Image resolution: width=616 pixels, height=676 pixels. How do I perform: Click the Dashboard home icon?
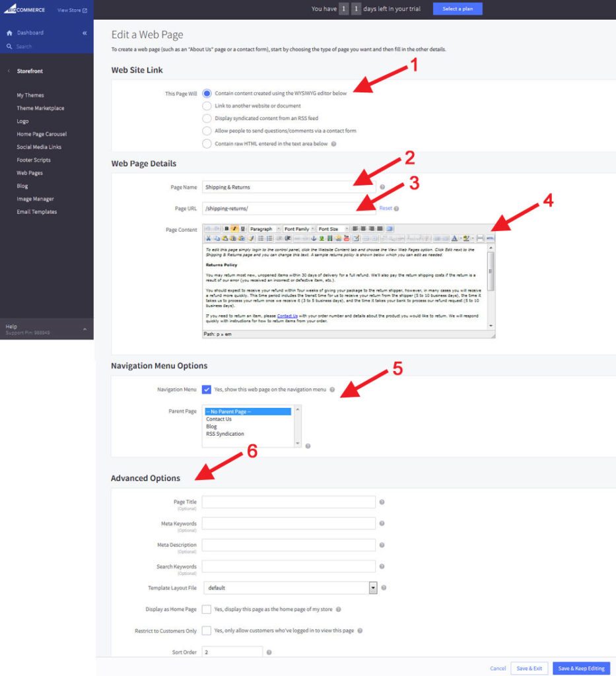(x=9, y=33)
